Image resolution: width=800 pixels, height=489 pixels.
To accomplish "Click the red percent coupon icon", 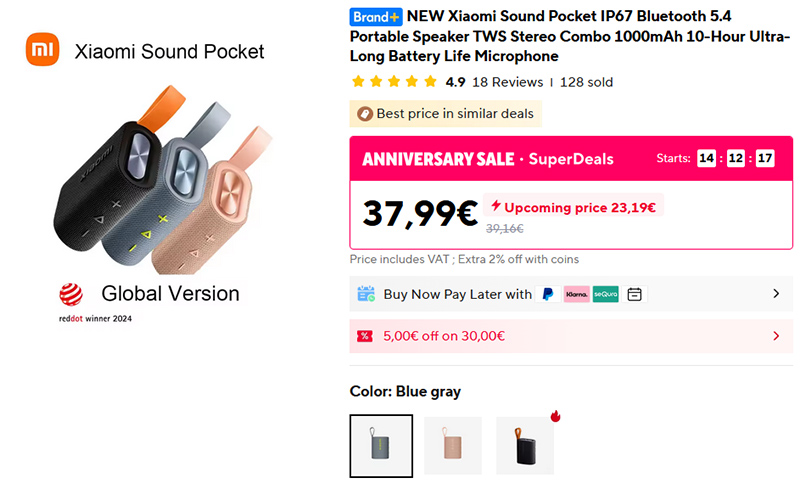I will (x=366, y=336).
